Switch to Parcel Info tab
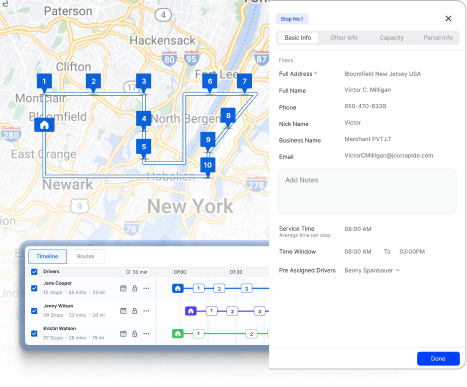The width and height of the screenshot is (467, 387). (x=438, y=38)
